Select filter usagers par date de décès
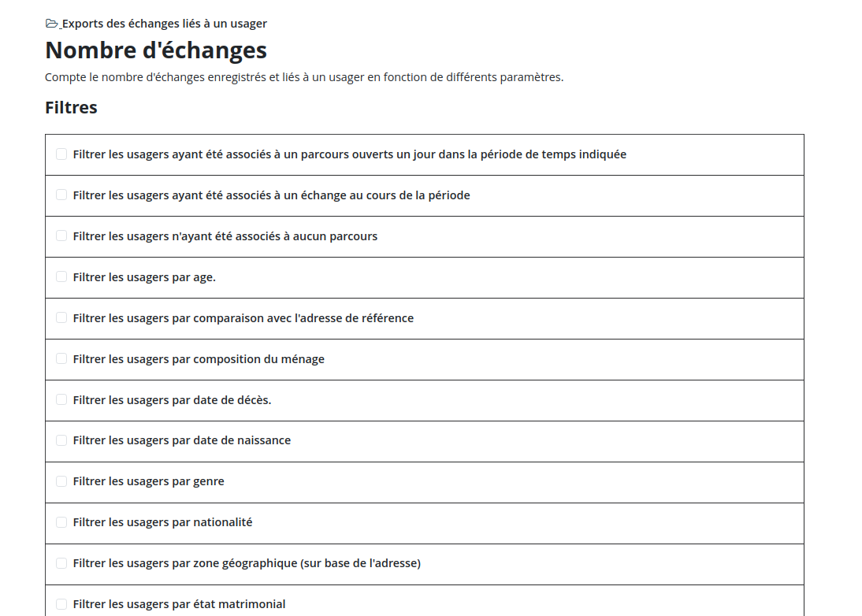This screenshot has height=616, width=862. 61,400
